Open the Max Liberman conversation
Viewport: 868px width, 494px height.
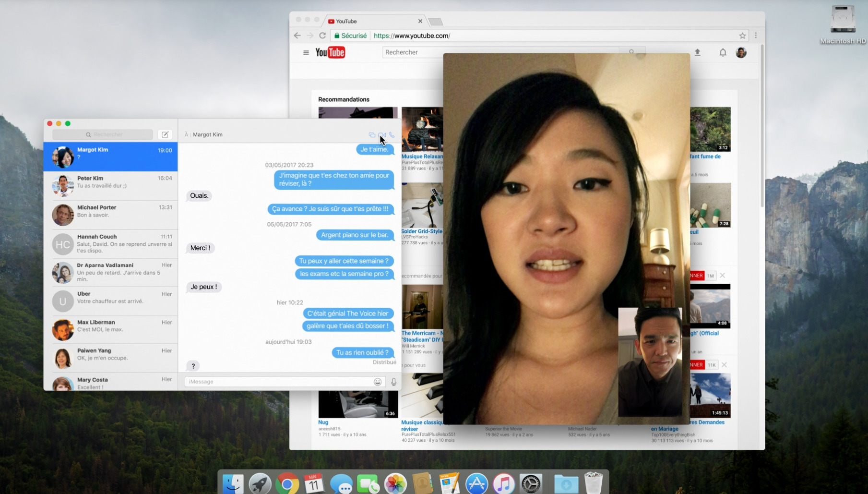110,329
